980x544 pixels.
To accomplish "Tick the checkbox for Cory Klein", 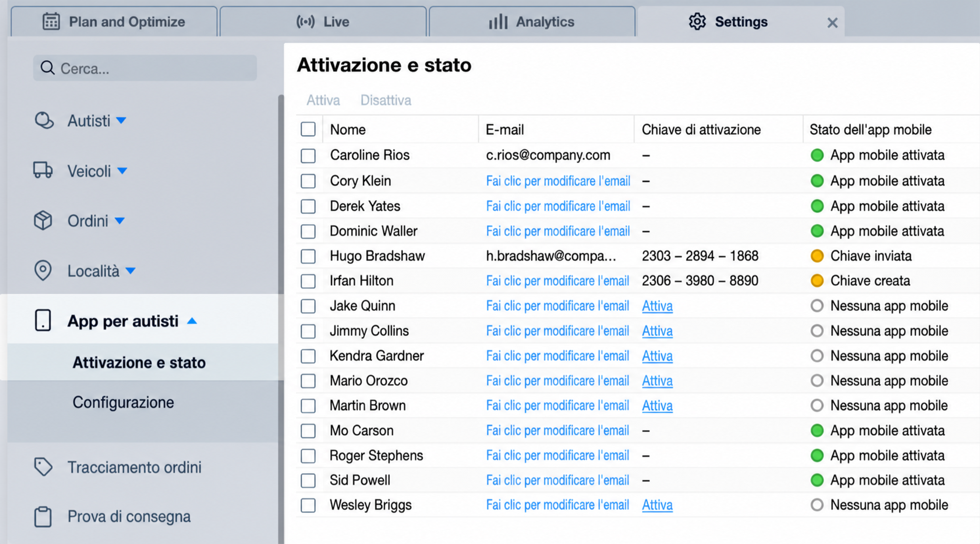I will click(x=308, y=181).
